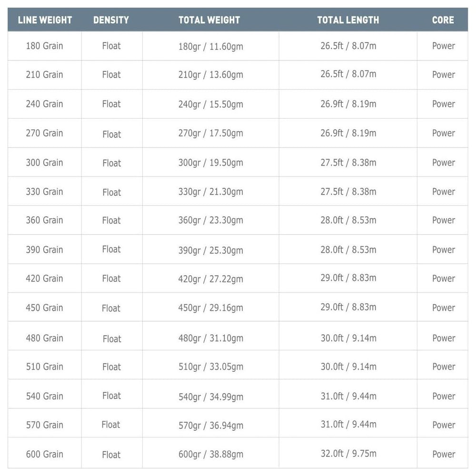Click the 210gr / 13.60gm cell
Viewport: 476px width, 476px height.
pyautogui.click(x=211, y=75)
